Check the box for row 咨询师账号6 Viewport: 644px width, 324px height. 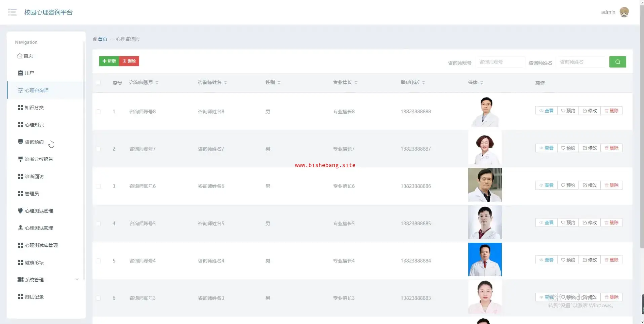point(98,186)
